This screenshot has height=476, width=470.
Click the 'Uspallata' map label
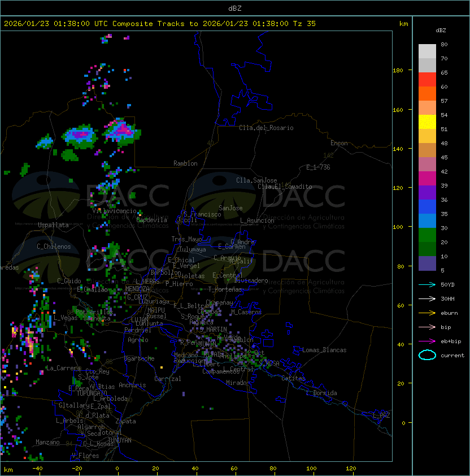click(x=53, y=225)
